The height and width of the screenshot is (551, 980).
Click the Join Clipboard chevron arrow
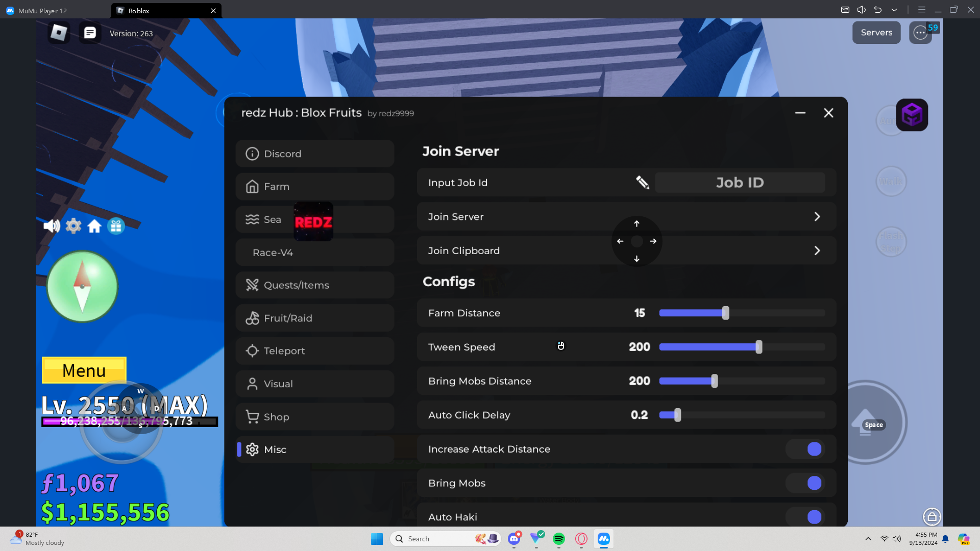(817, 251)
